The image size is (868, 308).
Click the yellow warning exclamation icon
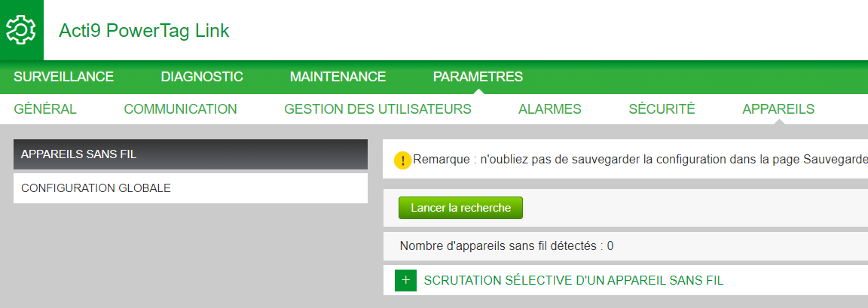(402, 160)
